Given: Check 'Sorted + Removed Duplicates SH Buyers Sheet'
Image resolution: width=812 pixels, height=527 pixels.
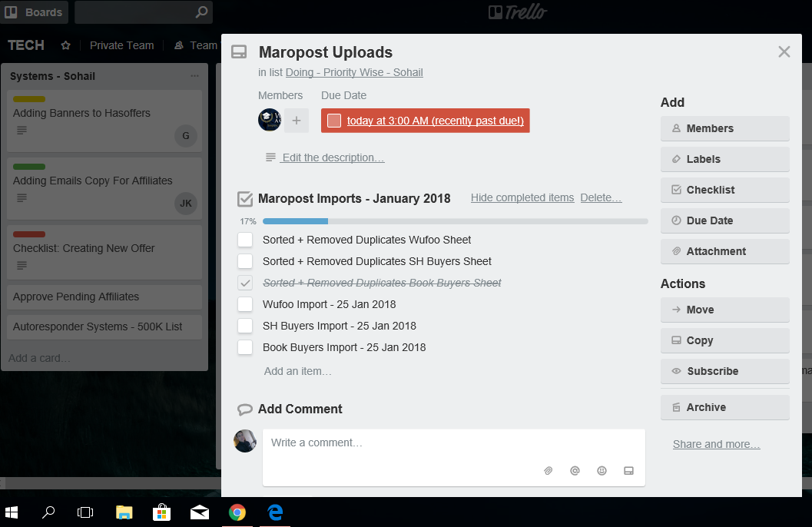Looking at the screenshot, I should click(245, 261).
